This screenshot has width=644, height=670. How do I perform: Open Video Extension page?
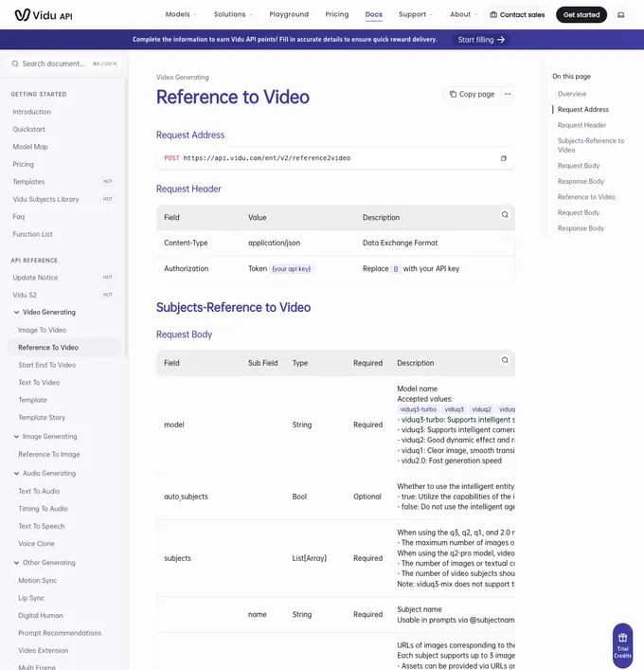tap(44, 651)
